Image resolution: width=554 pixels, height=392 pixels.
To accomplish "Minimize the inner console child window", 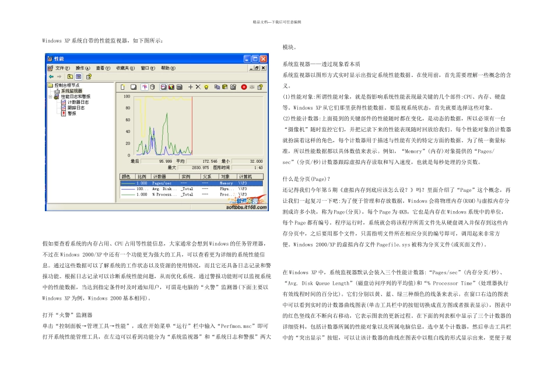I will click(251, 68).
